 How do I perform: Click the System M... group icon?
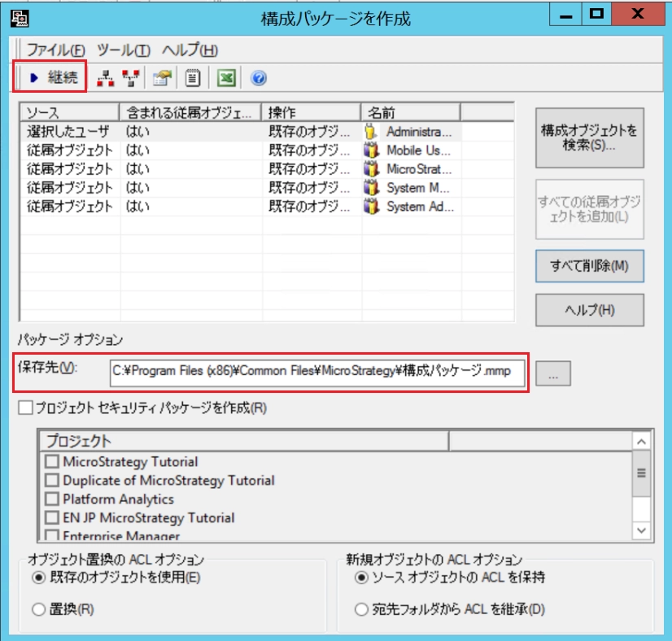371,188
